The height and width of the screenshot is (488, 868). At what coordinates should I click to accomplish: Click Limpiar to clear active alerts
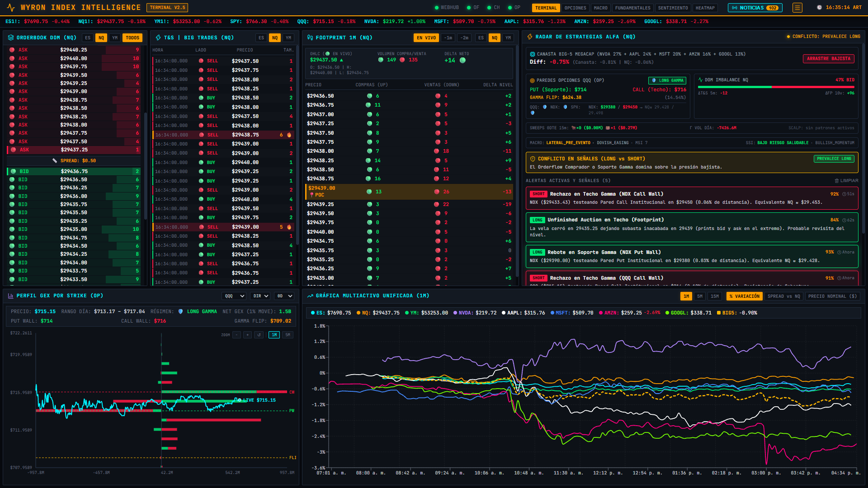[846, 181]
